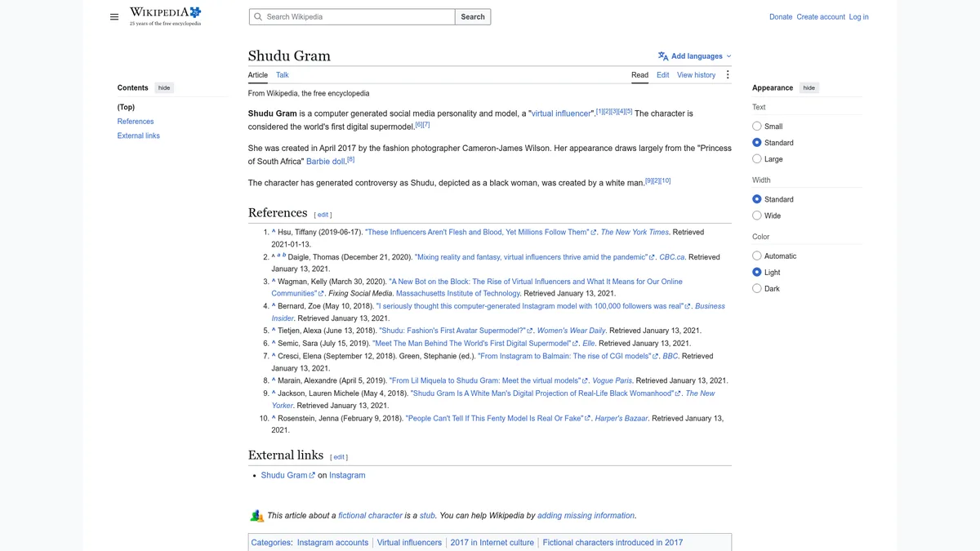Expand the Add languages dropdown
The width and height of the screenshot is (980, 551).
click(x=695, y=56)
